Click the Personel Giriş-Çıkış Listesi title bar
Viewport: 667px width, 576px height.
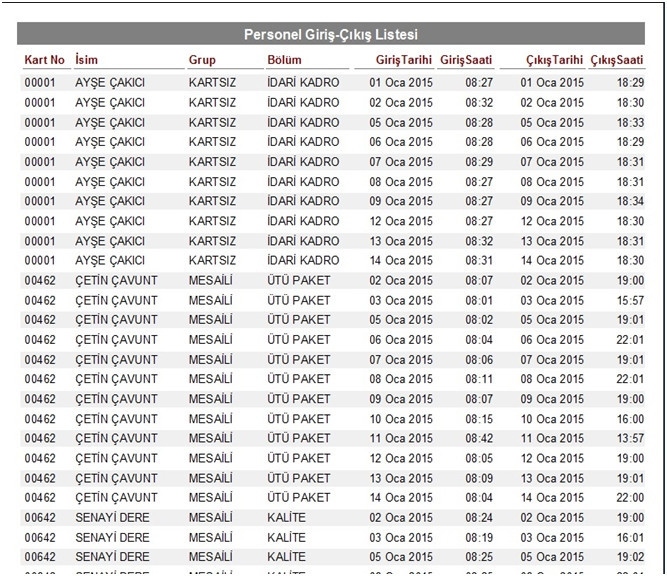tap(331, 35)
